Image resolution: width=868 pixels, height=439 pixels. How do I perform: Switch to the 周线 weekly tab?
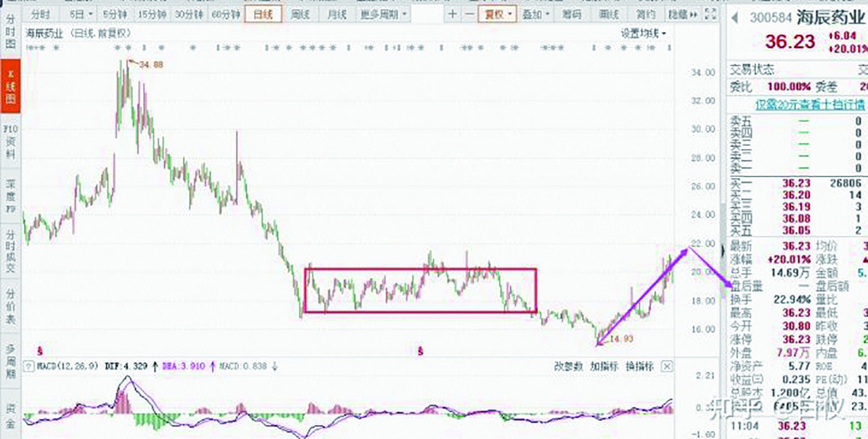point(300,14)
